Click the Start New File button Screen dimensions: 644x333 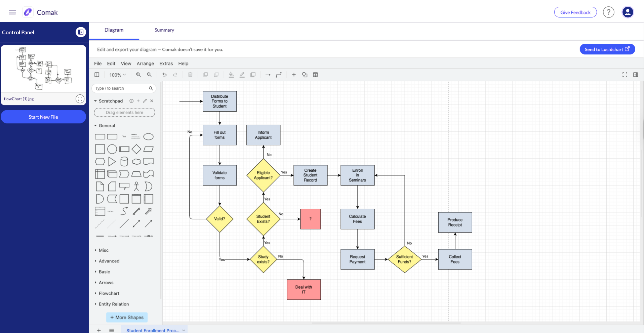pyautogui.click(x=43, y=117)
